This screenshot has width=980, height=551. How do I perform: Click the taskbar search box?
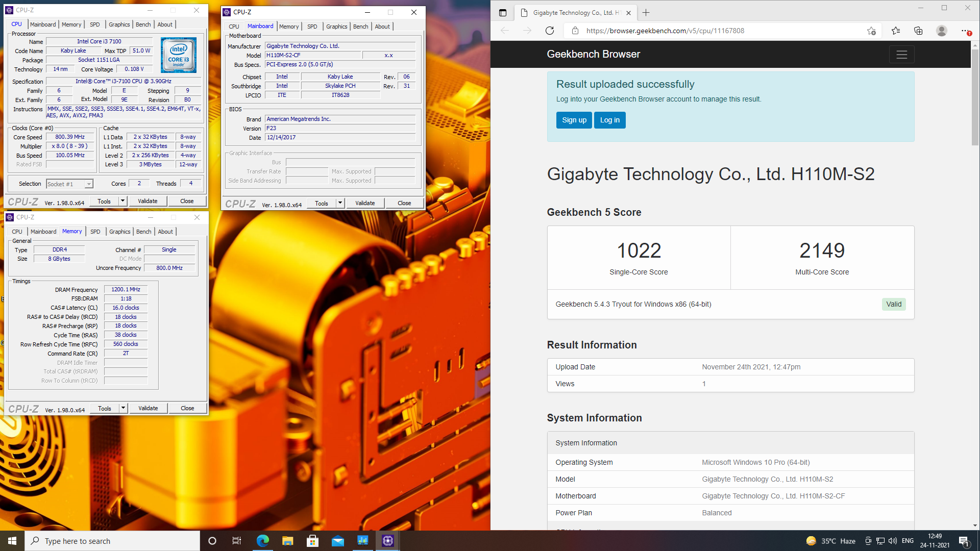pyautogui.click(x=112, y=541)
